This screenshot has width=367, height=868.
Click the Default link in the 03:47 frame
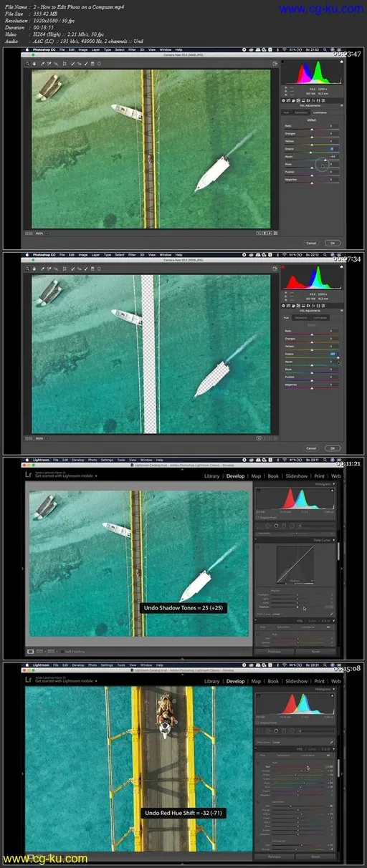[x=311, y=120]
